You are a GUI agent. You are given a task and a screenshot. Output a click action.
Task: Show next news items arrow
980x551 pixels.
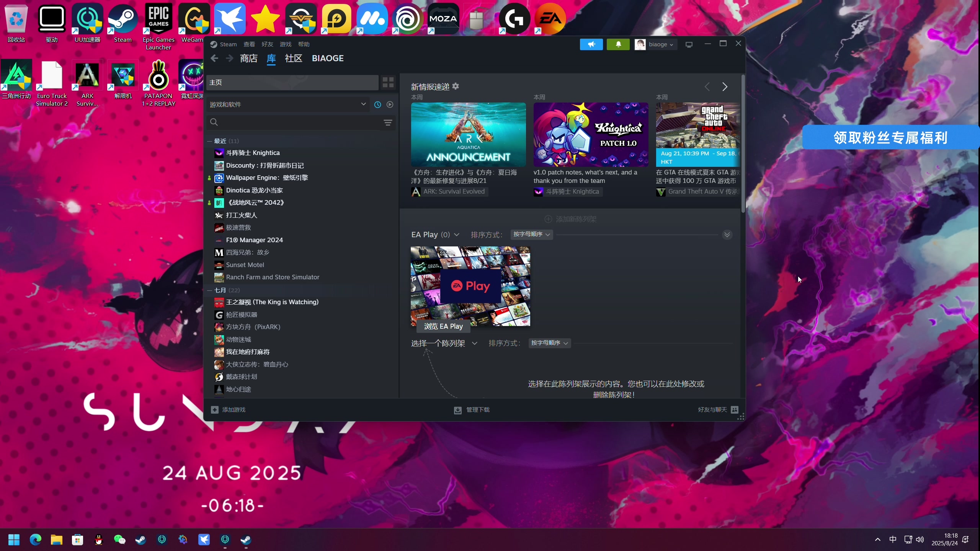(724, 86)
